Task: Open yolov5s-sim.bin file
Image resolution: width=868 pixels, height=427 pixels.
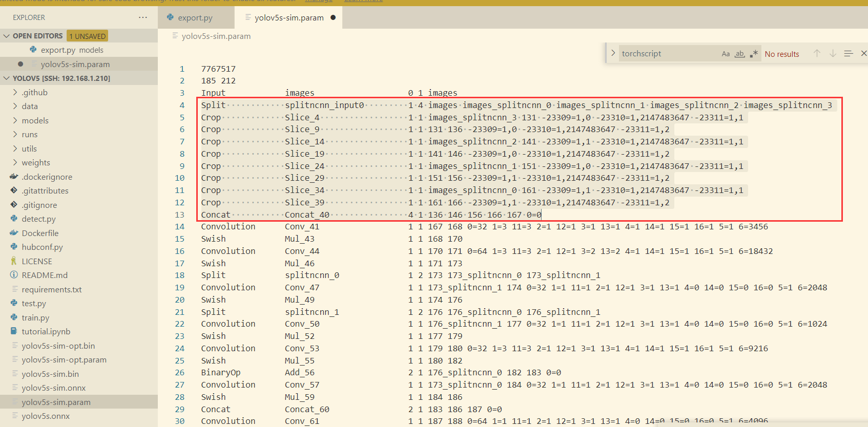Action: point(79,374)
